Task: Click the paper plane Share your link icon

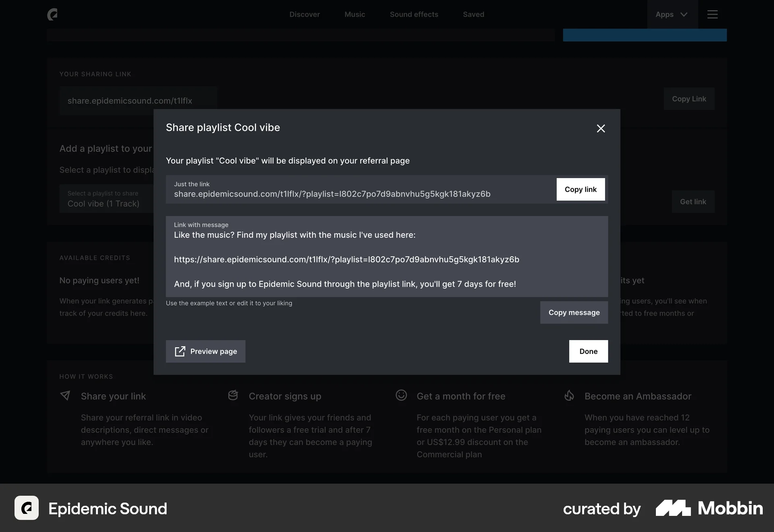Action: pyautogui.click(x=65, y=395)
